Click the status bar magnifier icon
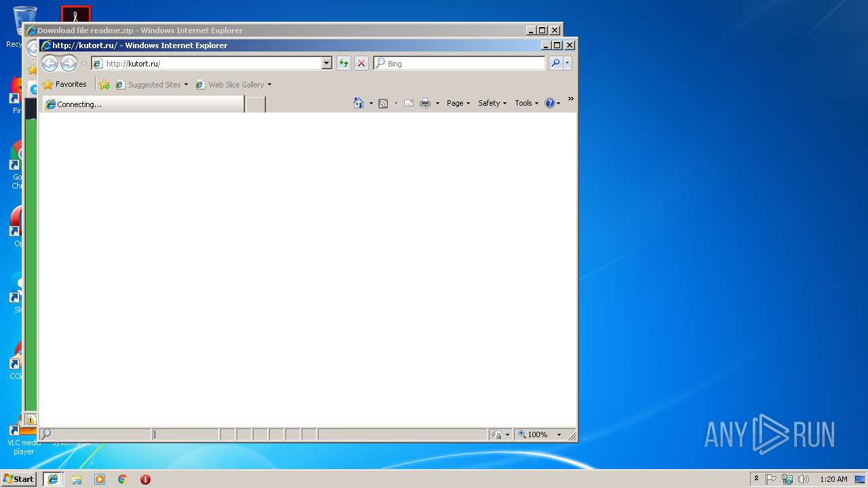 46,434
